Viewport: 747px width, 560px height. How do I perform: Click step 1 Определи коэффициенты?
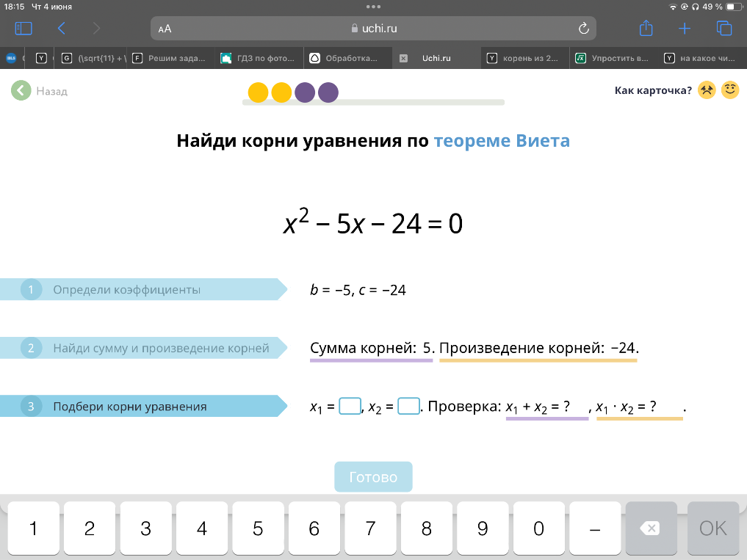tap(143, 289)
